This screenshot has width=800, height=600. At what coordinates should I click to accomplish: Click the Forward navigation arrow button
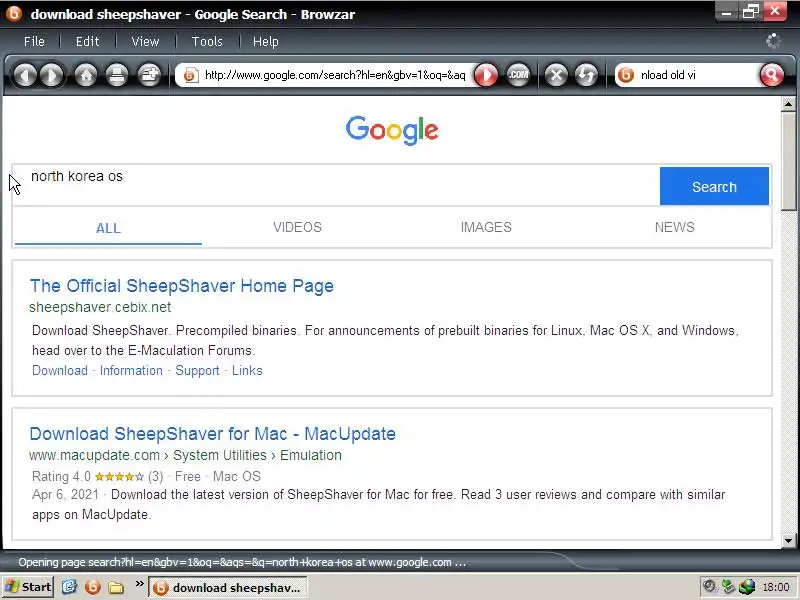52,76
